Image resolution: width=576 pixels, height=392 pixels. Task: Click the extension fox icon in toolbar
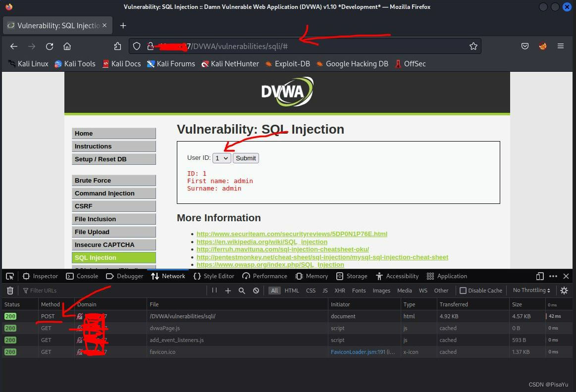point(543,46)
